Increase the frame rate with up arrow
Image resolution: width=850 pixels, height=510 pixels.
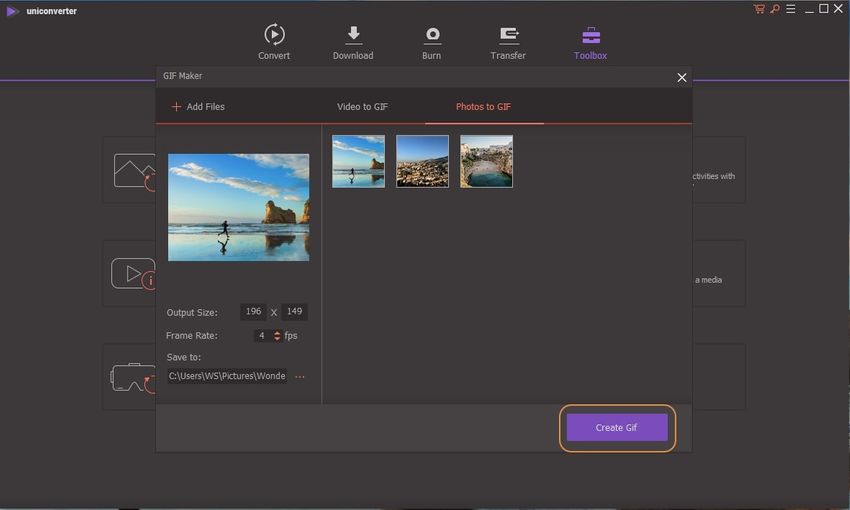coord(278,332)
